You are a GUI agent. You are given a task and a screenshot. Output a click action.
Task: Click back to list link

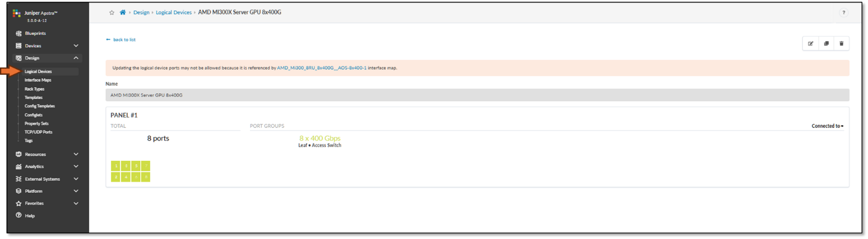point(121,40)
